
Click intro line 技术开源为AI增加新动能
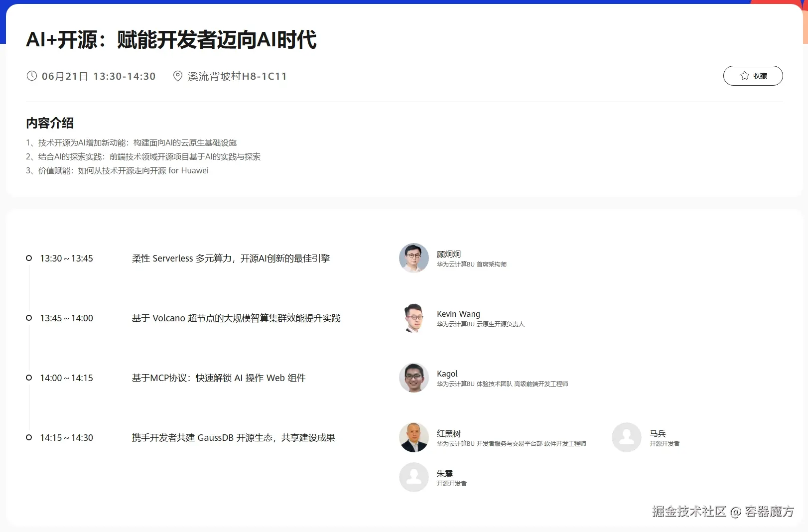132,143
